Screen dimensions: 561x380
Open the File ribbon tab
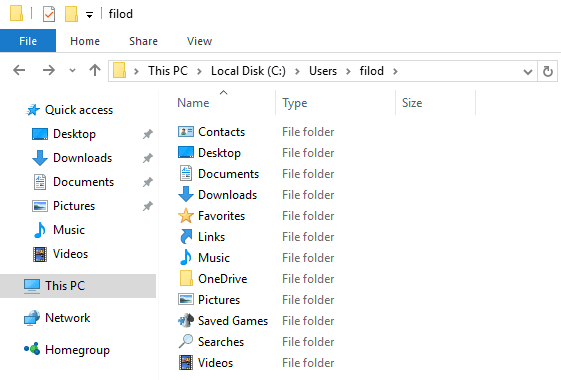click(x=28, y=41)
